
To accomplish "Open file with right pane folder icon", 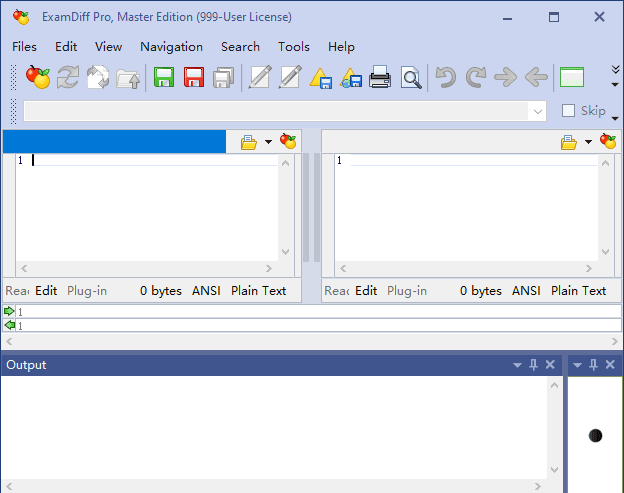I will [x=569, y=142].
